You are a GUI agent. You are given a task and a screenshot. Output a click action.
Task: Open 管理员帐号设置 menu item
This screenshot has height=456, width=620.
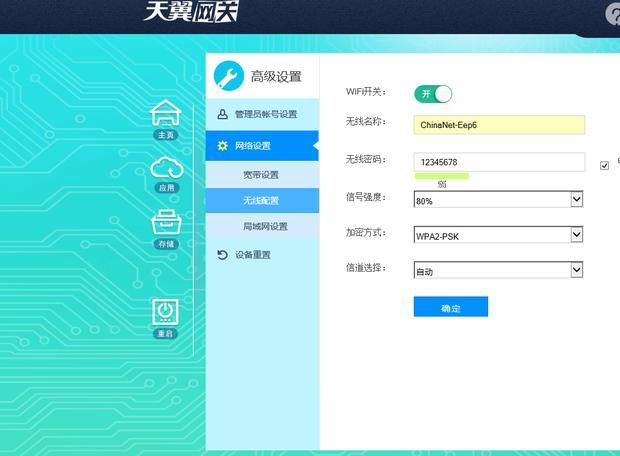point(262,114)
